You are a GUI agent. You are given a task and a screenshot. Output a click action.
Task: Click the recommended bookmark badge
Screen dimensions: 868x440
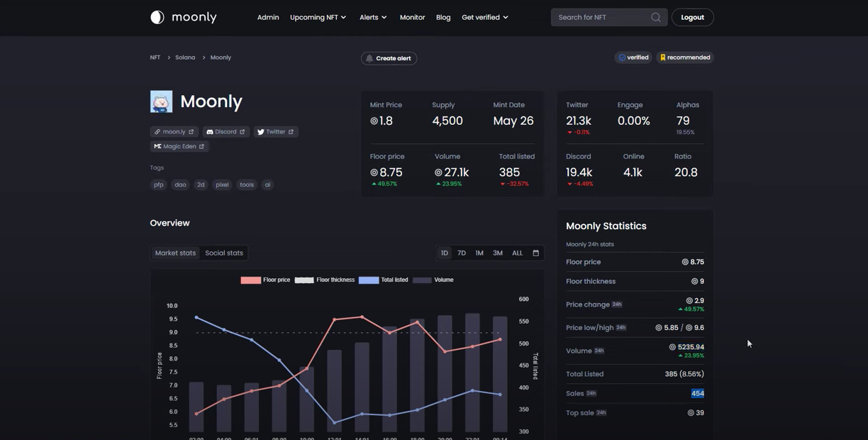pyautogui.click(x=684, y=57)
